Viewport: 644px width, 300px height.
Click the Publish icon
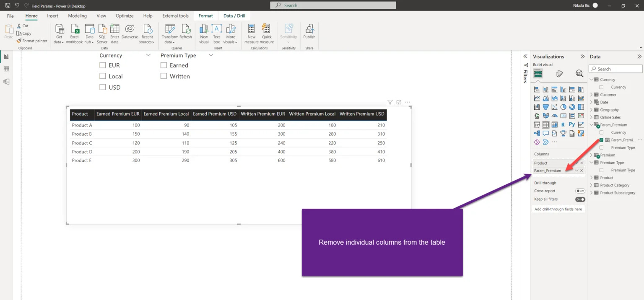309,29
